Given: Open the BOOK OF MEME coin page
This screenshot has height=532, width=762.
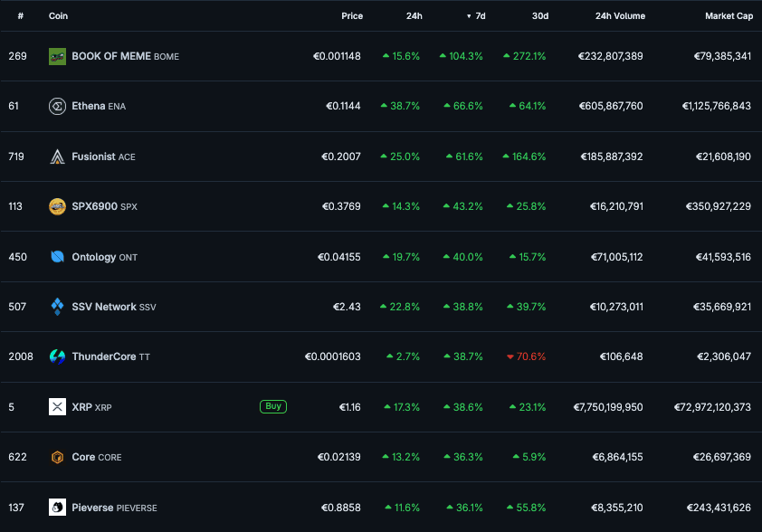Looking at the screenshot, I should click(x=126, y=56).
